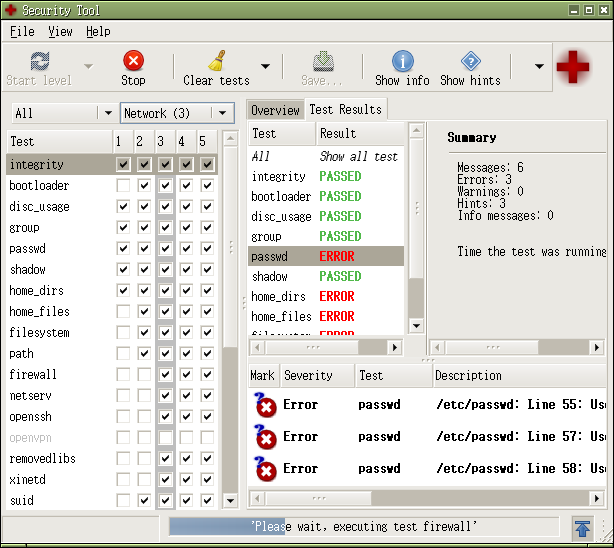The width and height of the screenshot is (614, 548).
Task: Open the Network (3) dropdown
Action: pyautogui.click(x=177, y=113)
